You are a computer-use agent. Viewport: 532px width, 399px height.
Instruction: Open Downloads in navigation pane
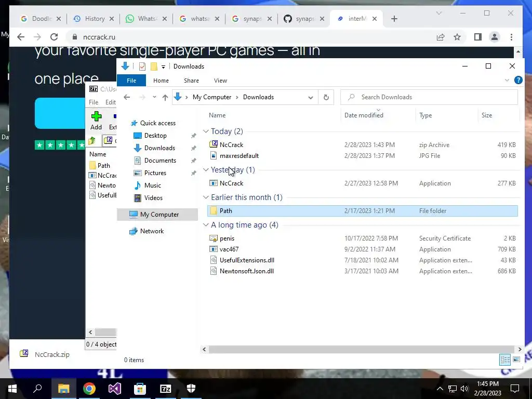tap(159, 148)
